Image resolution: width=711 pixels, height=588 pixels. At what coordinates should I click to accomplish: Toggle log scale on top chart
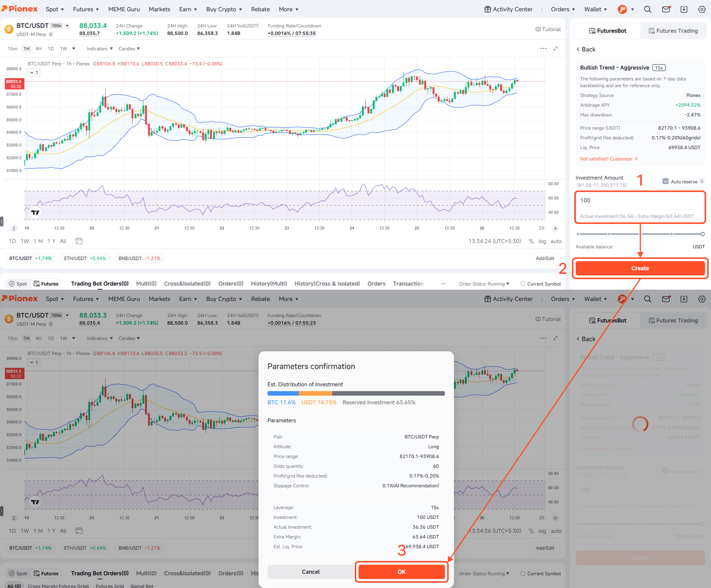542,241
